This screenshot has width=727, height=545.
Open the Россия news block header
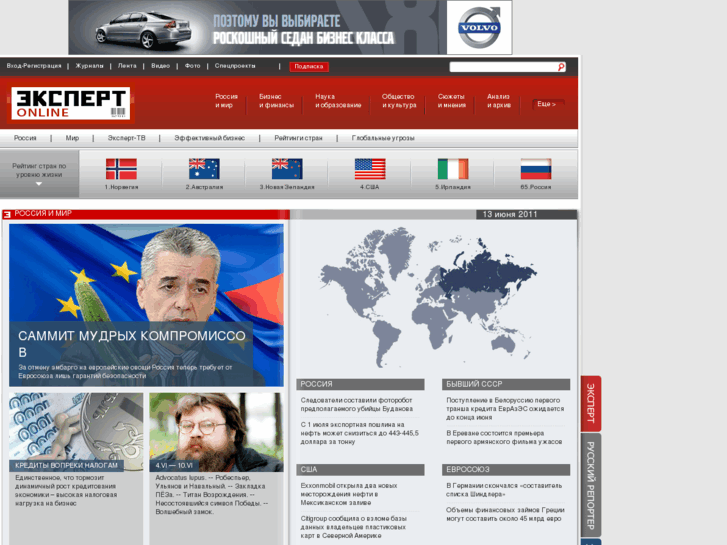[x=360, y=384]
